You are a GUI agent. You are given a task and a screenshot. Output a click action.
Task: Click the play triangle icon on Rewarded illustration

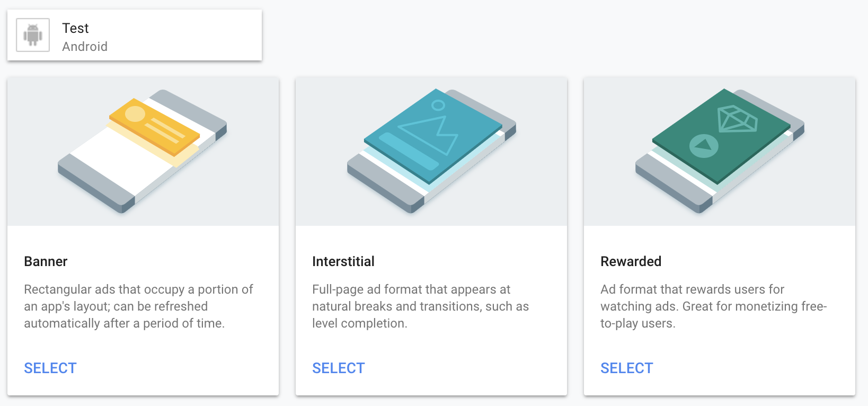(703, 145)
